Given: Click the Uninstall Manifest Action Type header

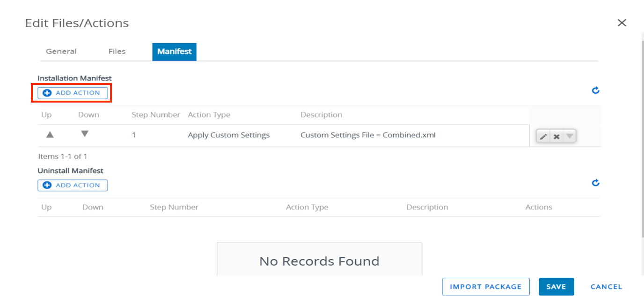Looking at the screenshot, I should coord(307,207).
